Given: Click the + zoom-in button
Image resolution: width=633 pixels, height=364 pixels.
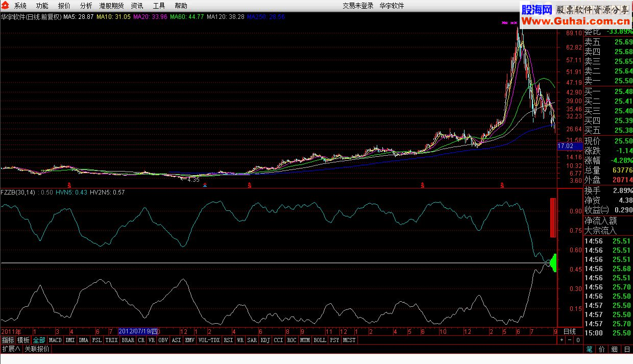Looking at the screenshot, I should [x=562, y=340].
